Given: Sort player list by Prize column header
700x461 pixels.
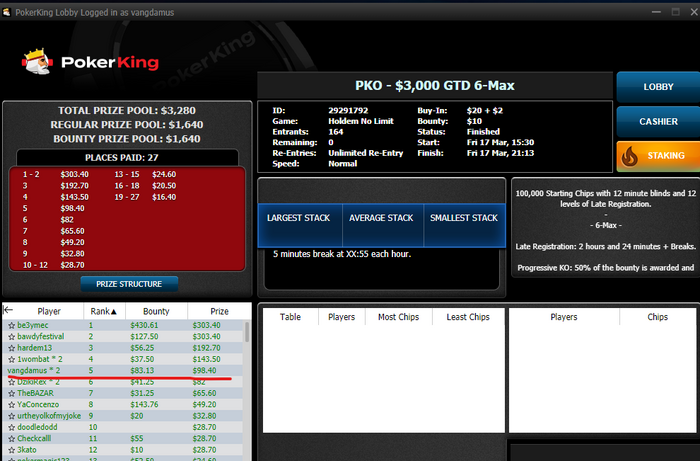Looking at the screenshot, I should [x=219, y=311].
